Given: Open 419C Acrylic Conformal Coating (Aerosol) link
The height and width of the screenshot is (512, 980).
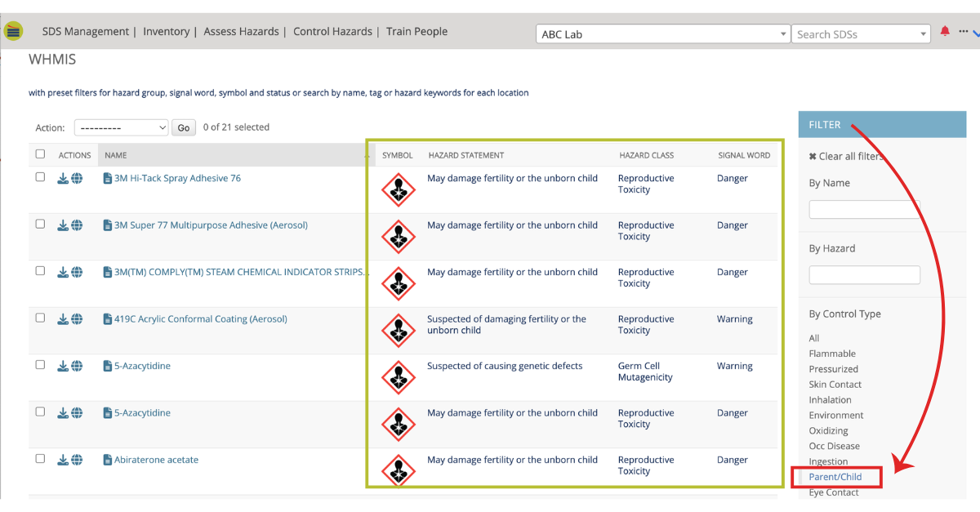Looking at the screenshot, I should coord(201,319).
